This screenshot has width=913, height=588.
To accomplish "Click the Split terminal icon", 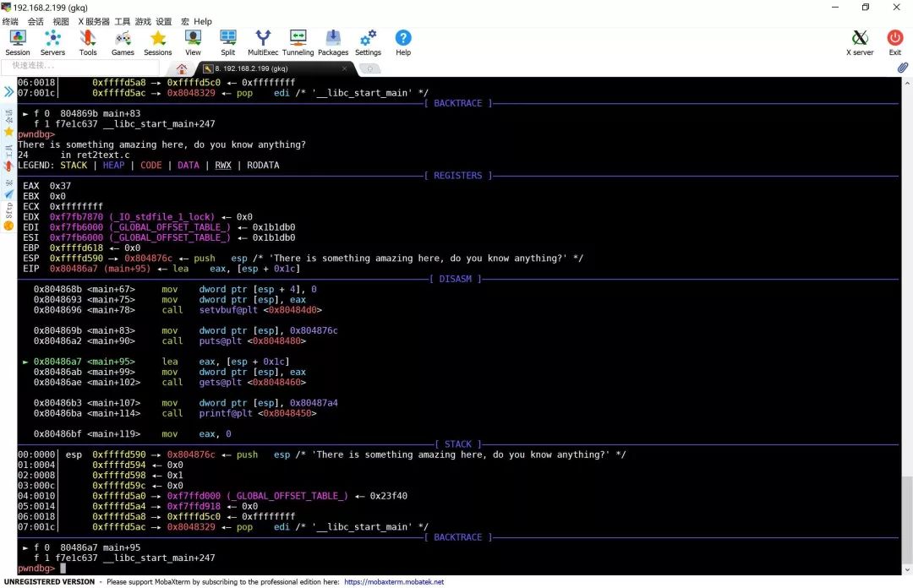I will pos(227,43).
